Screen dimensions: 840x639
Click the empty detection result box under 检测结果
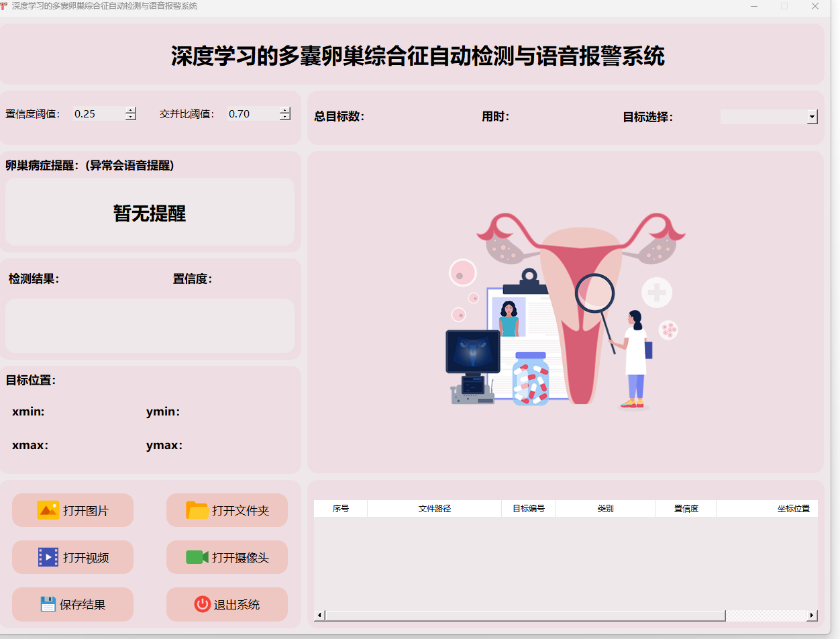coord(150,326)
